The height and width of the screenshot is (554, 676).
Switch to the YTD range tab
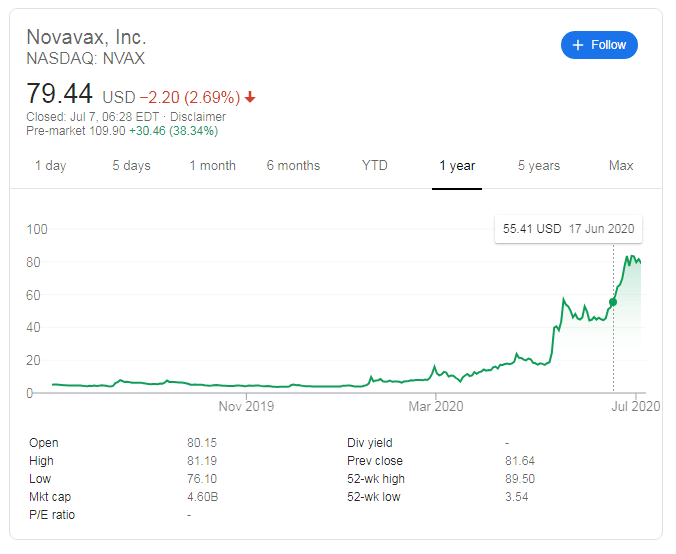(x=375, y=166)
